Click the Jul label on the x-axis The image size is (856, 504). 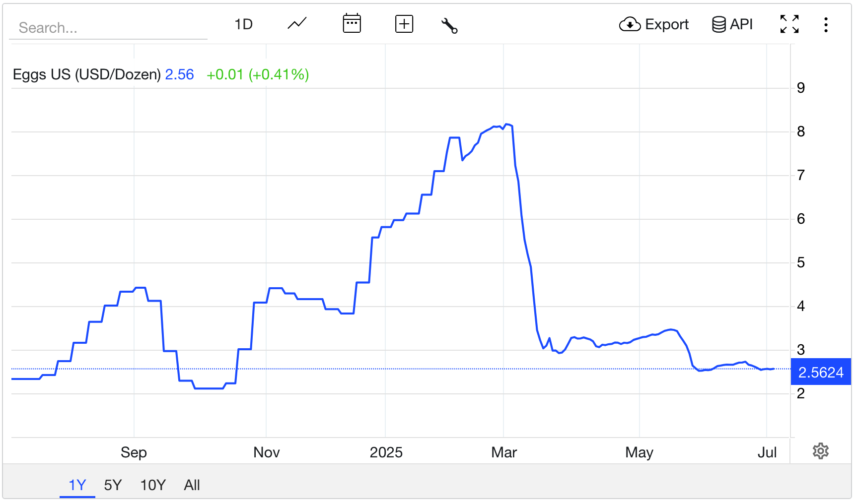pos(767,452)
